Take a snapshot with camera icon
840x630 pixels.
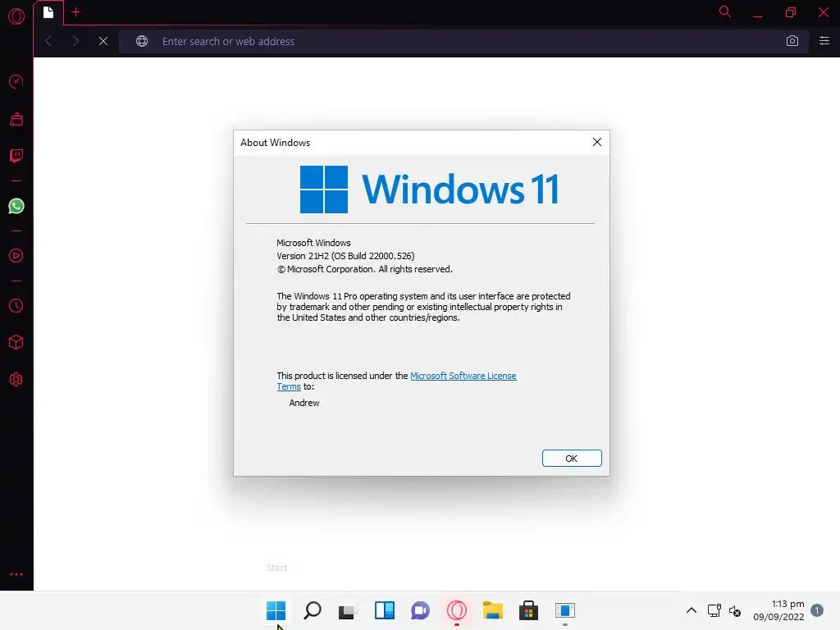tap(792, 41)
